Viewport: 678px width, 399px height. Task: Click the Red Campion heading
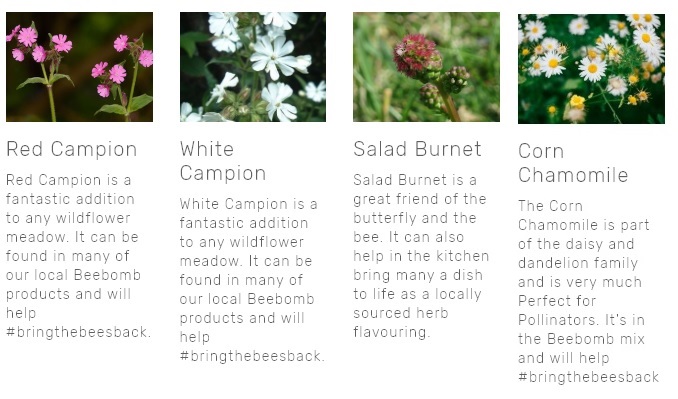coord(72,149)
